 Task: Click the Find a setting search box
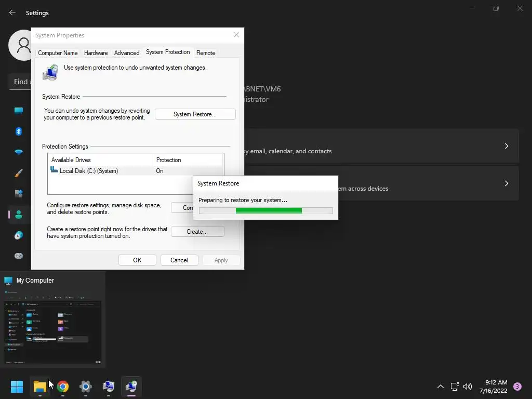point(20,82)
